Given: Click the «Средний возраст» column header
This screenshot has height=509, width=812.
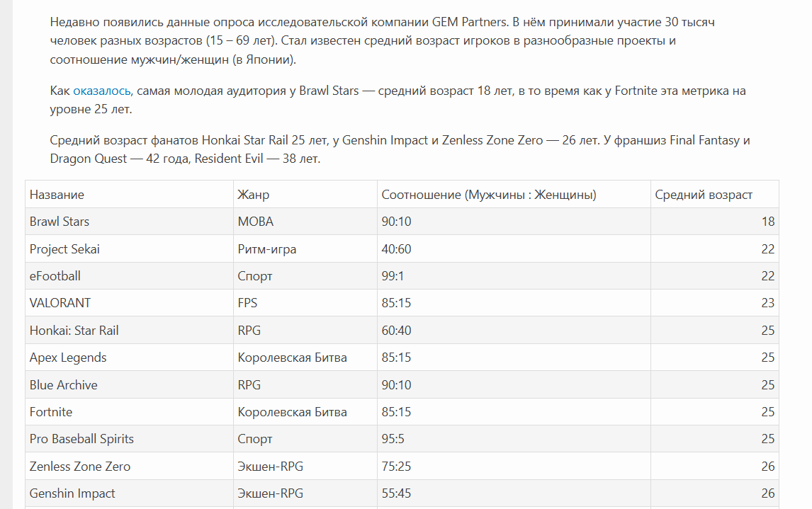Looking at the screenshot, I should pos(703,195).
